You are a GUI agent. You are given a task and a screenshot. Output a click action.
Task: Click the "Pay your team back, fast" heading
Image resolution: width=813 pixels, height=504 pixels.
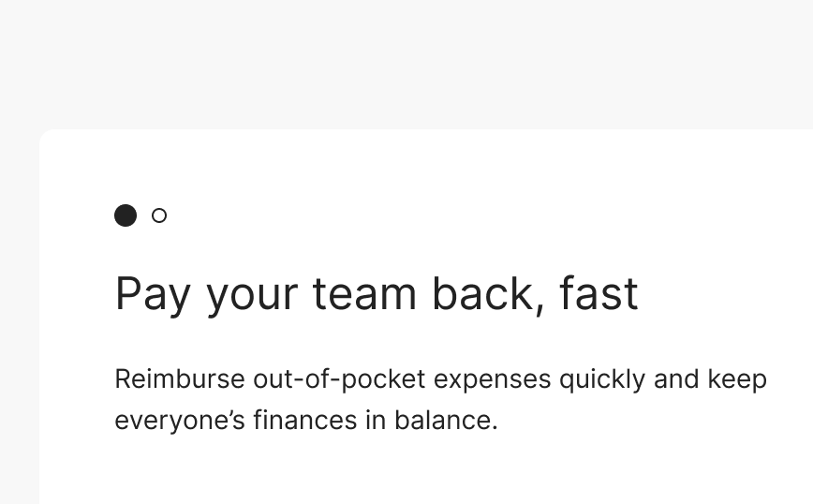pos(376,293)
